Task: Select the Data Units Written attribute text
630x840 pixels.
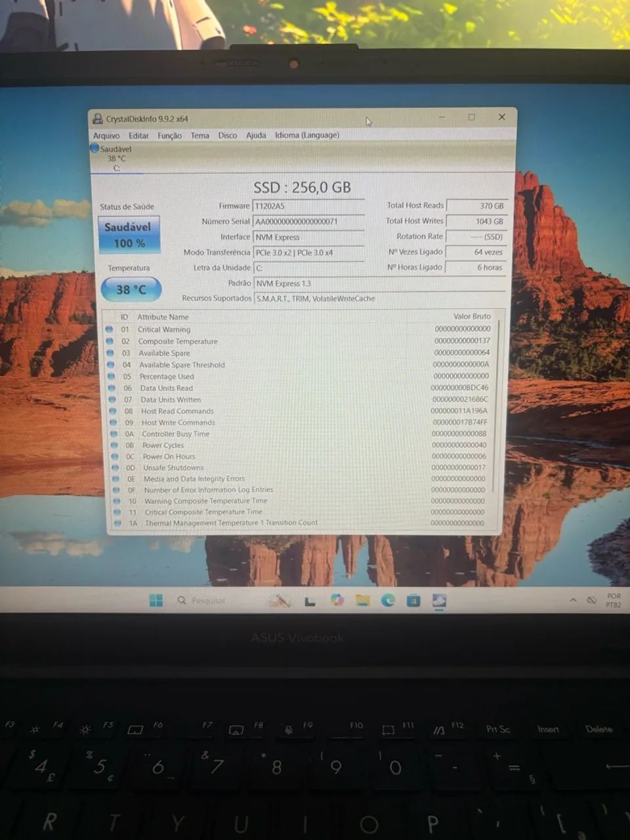Action: (171, 400)
